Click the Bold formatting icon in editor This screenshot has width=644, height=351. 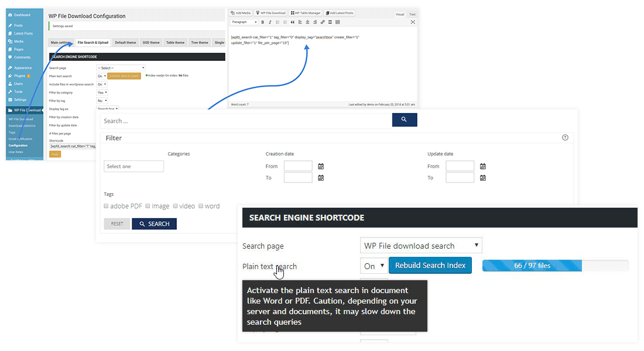click(x=262, y=22)
